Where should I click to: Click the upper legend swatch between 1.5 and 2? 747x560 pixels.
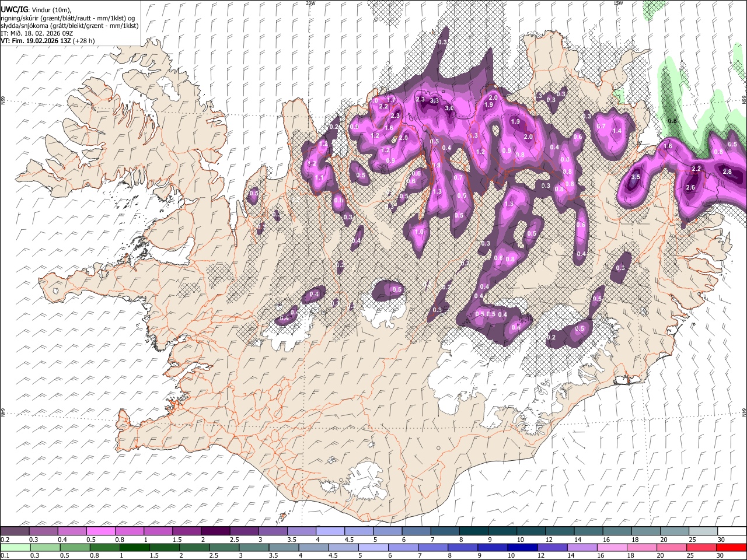(x=187, y=531)
